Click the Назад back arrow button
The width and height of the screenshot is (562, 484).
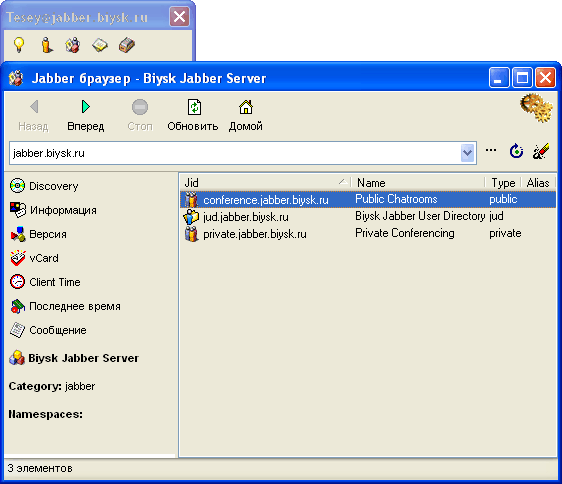pos(34,115)
